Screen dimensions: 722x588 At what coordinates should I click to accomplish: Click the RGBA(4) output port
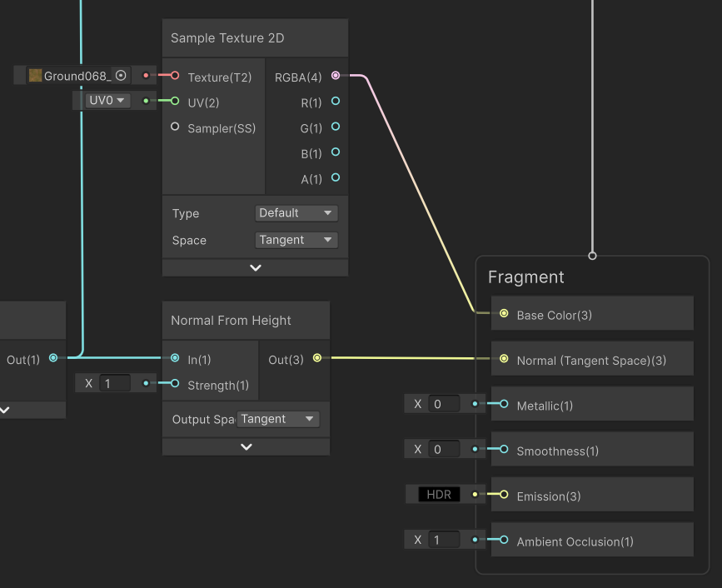(x=336, y=76)
